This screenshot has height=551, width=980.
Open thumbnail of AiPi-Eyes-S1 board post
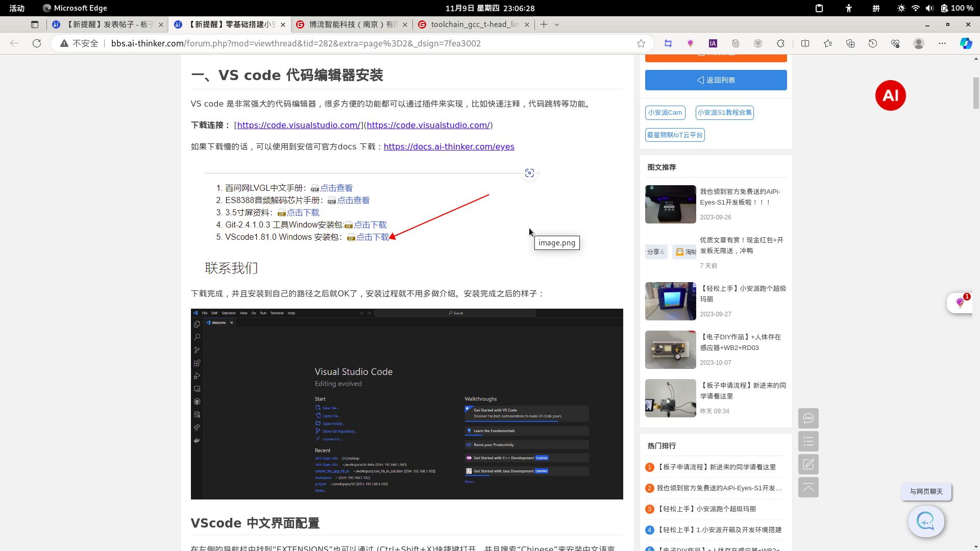point(670,204)
